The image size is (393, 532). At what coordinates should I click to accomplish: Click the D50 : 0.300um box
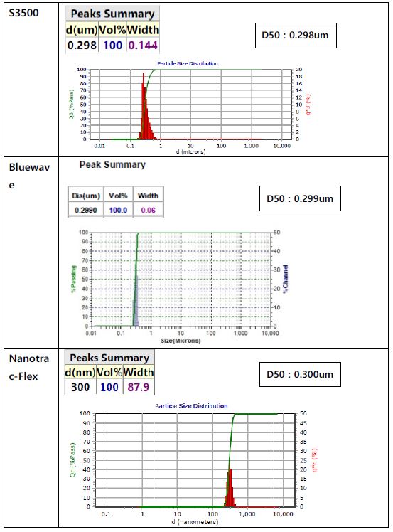pos(300,374)
